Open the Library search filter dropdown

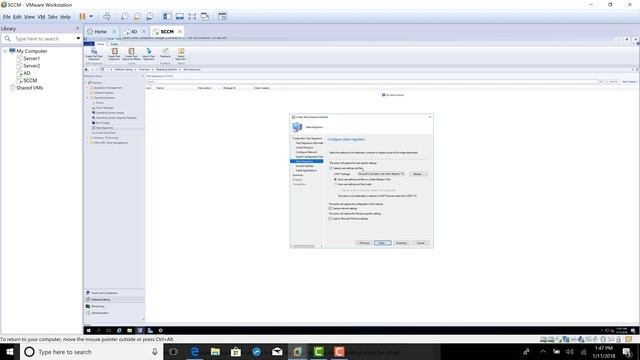click(x=78, y=38)
